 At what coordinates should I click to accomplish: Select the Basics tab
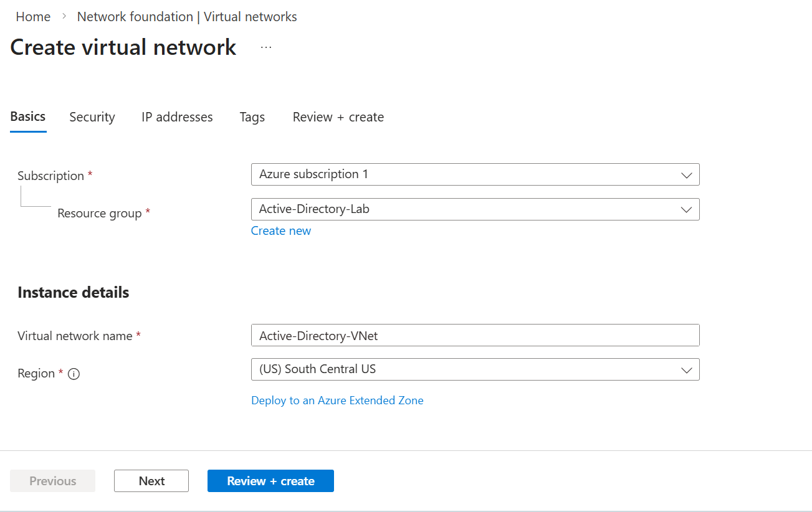pos(28,116)
